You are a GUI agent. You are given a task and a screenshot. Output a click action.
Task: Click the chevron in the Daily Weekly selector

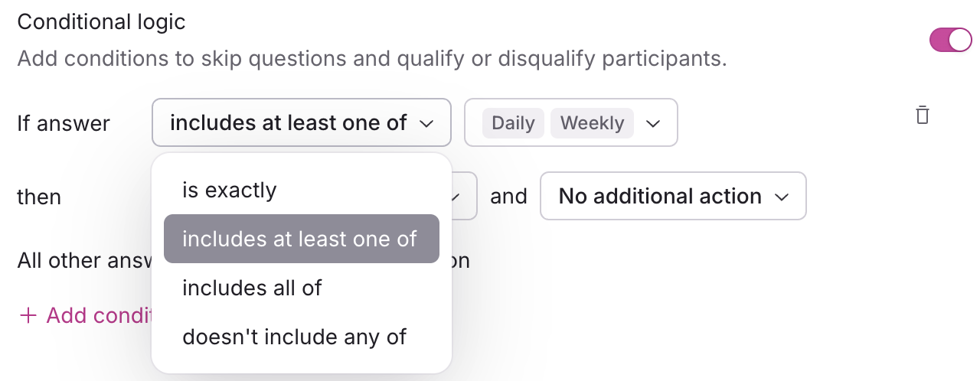[653, 123]
